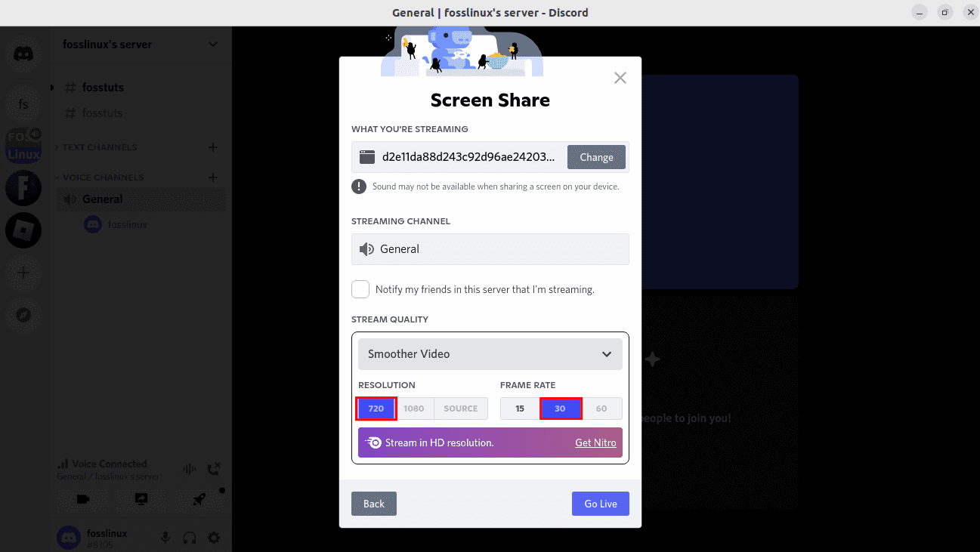Click the Voice Connected status text
The height and width of the screenshot is (552, 980).
[x=110, y=464]
